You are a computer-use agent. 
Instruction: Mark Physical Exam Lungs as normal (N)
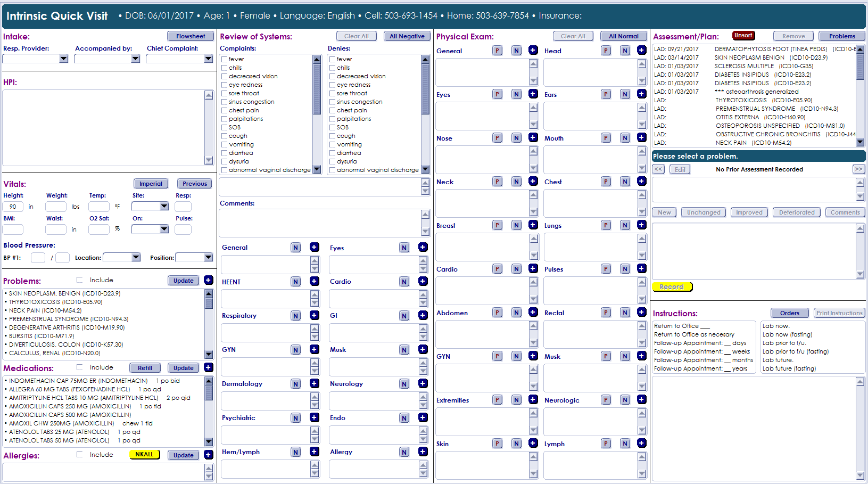[625, 225]
